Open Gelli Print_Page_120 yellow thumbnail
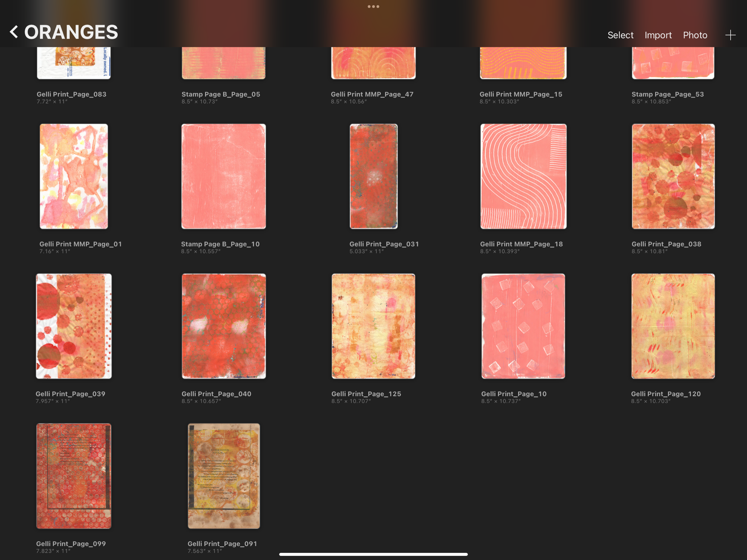This screenshot has height=560, width=747. click(x=673, y=326)
